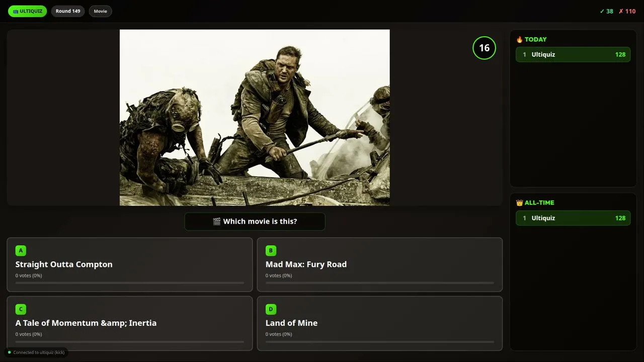The image size is (644, 362).
Task: Choose answer A Tale of Momentum & Inertia
Action: 129,323
